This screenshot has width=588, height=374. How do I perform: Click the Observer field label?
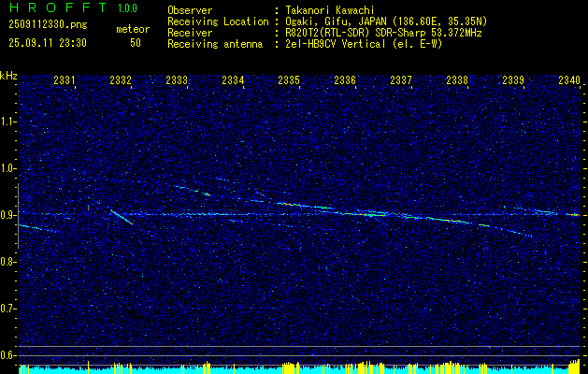pyautogui.click(x=190, y=10)
